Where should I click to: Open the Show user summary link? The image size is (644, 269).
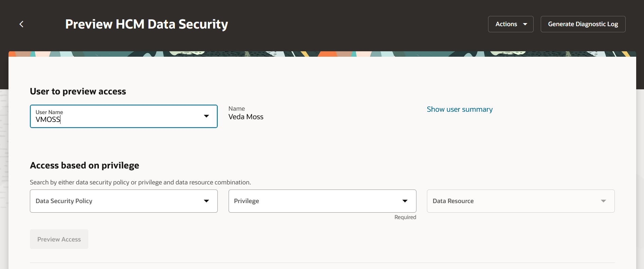(x=460, y=109)
